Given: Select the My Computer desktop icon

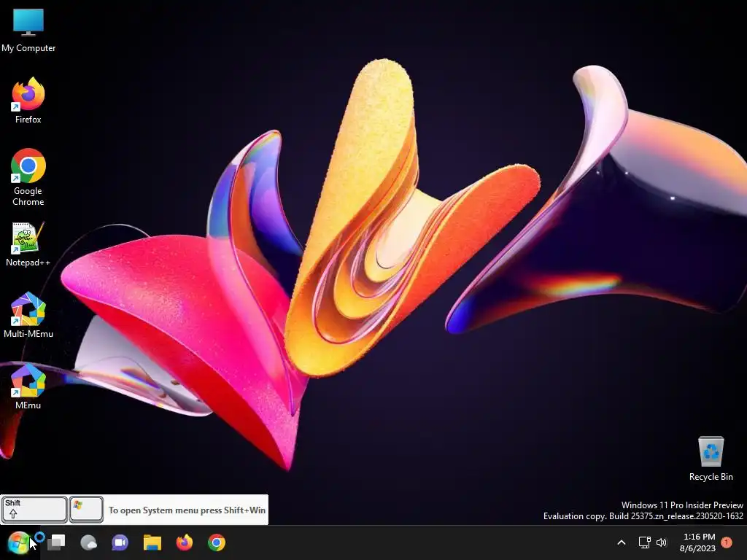Looking at the screenshot, I should tap(28, 30).
